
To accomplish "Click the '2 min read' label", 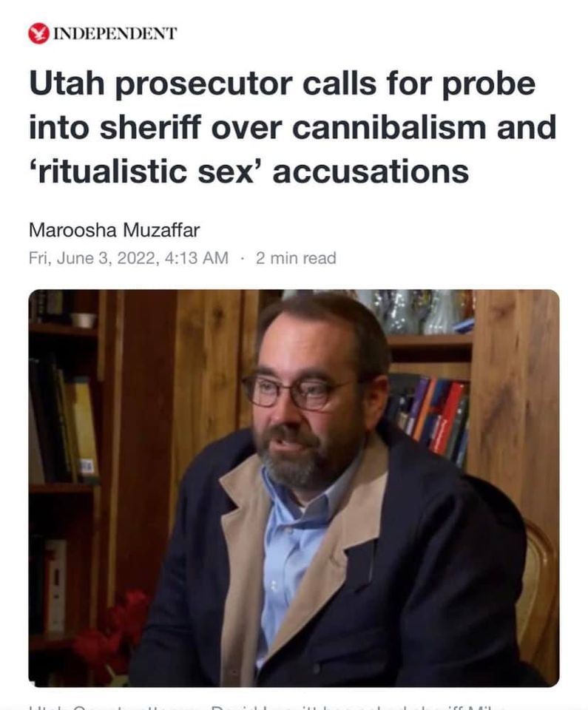I will [296, 258].
